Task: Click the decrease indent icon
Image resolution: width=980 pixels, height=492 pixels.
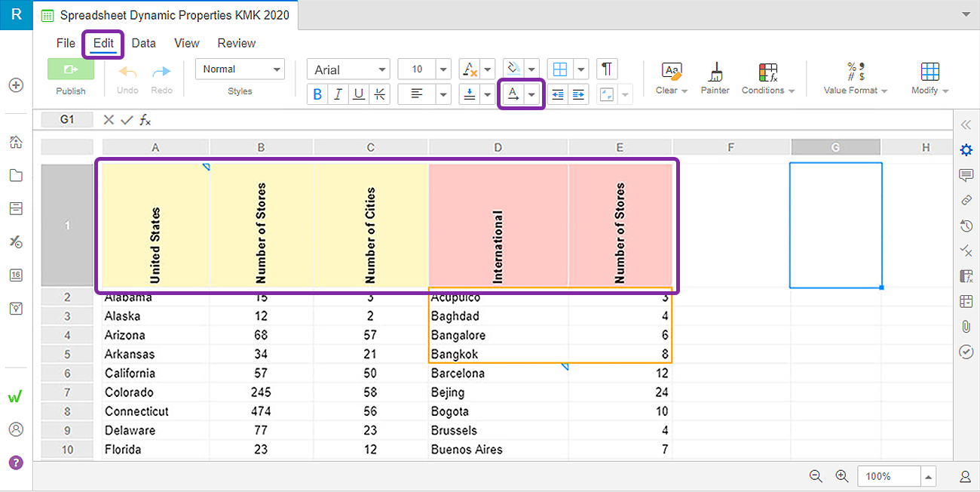Action: pyautogui.click(x=558, y=94)
